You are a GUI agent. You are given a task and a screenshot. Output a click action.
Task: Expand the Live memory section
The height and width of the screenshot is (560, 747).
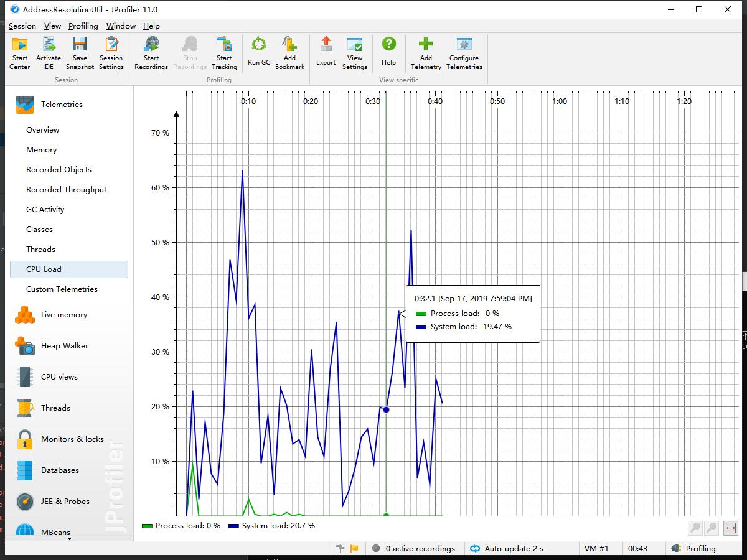coord(63,315)
